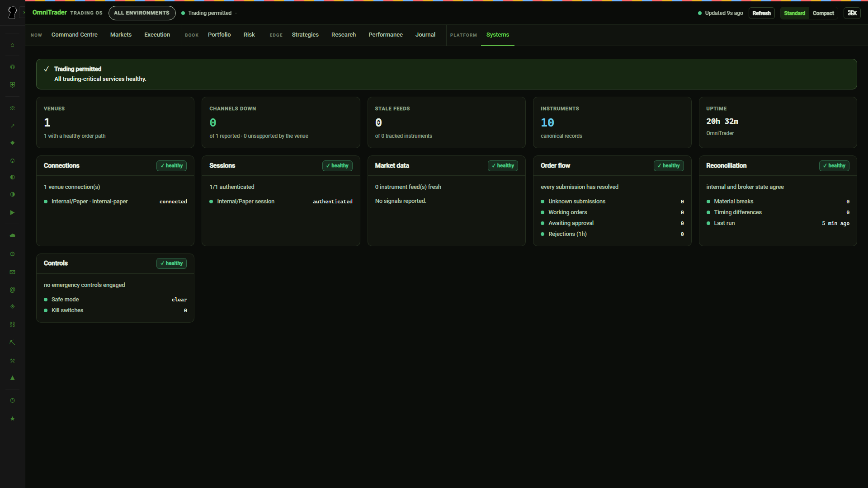The width and height of the screenshot is (868, 488).
Task: Click the at-sign icon in the sidebar
Action: point(12,290)
